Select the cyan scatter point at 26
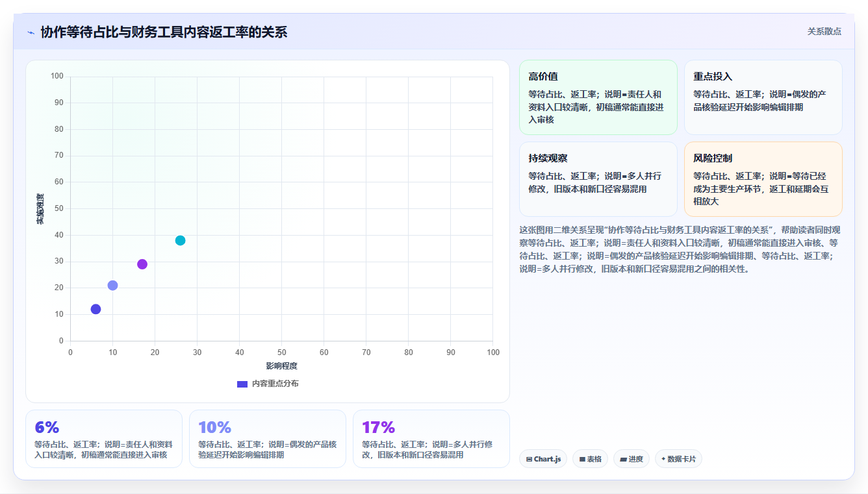The width and height of the screenshot is (868, 494). pos(180,240)
